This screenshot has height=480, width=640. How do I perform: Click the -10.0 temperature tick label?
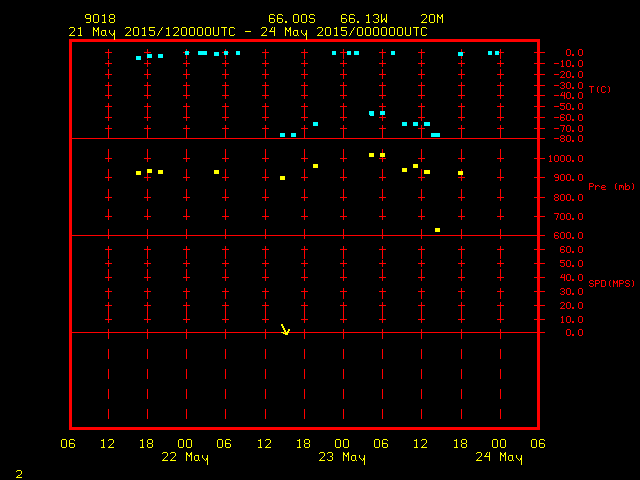[x=569, y=64]
